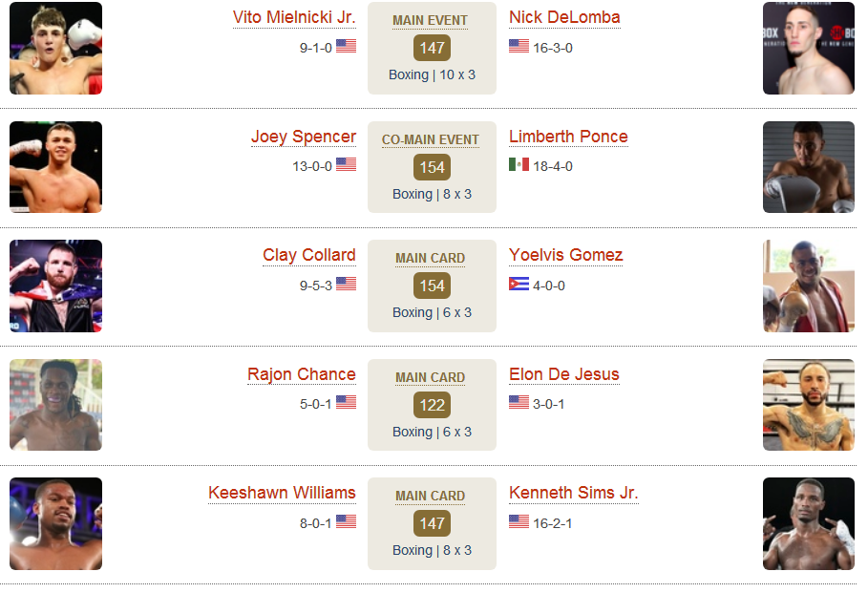
Task: Click the US flag beside Vito Mielnicki's record
Action: (x=346, y=46)
